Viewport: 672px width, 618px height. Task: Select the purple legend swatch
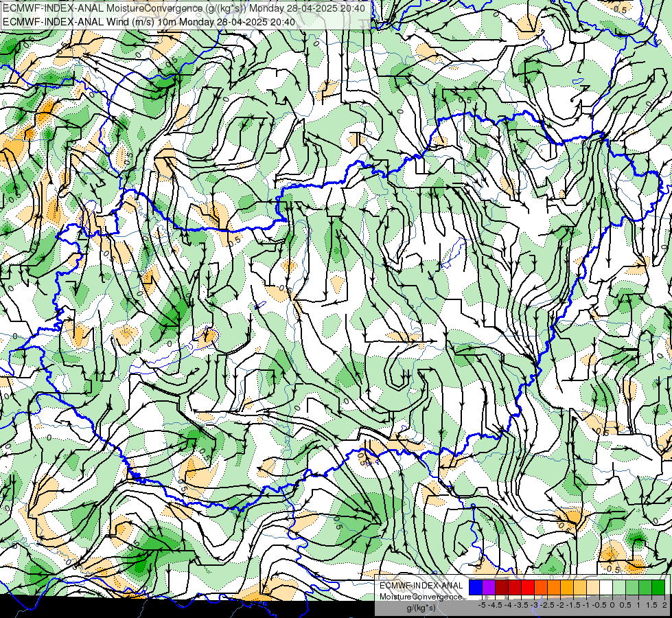pos(489,587)
